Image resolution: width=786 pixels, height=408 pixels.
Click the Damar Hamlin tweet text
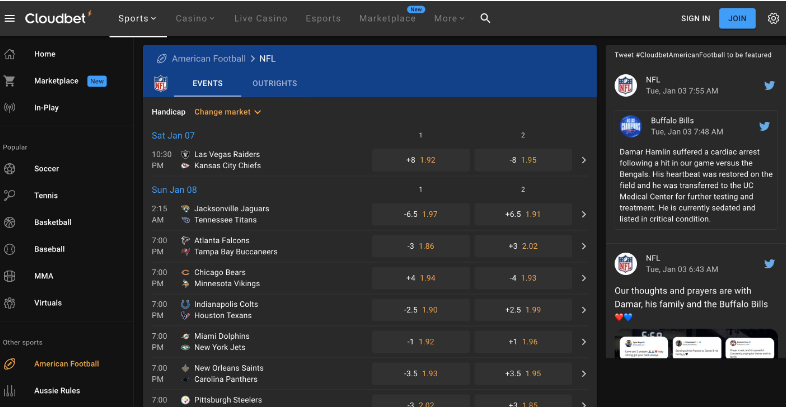pyautogui.click(x=696, y=185)
